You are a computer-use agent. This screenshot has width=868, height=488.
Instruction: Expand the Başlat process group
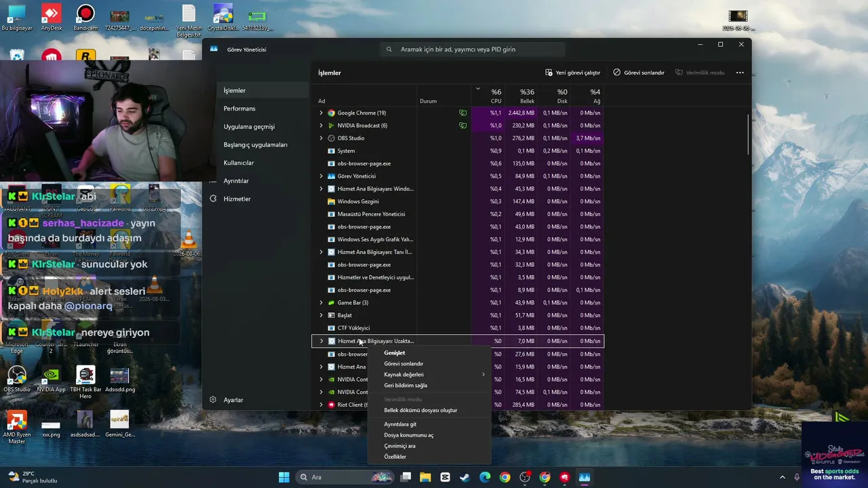[321, 315]
